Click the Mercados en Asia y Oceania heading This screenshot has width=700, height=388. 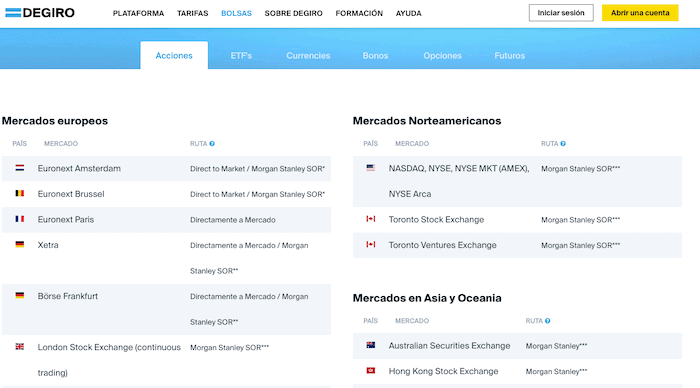pos(427,298)
